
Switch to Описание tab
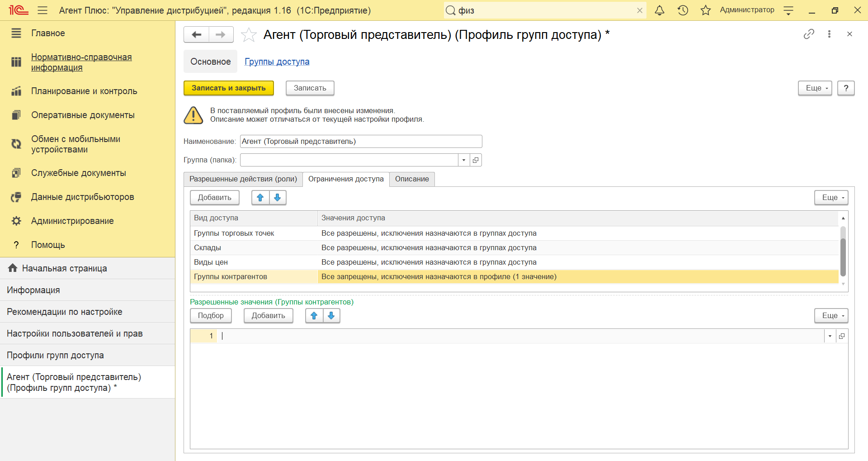pos(412,179)
